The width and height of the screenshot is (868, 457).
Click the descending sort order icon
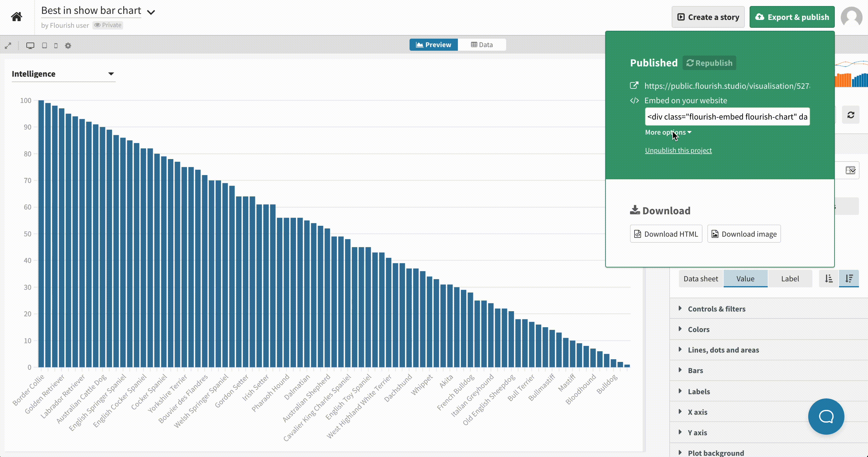click(849, 279)
